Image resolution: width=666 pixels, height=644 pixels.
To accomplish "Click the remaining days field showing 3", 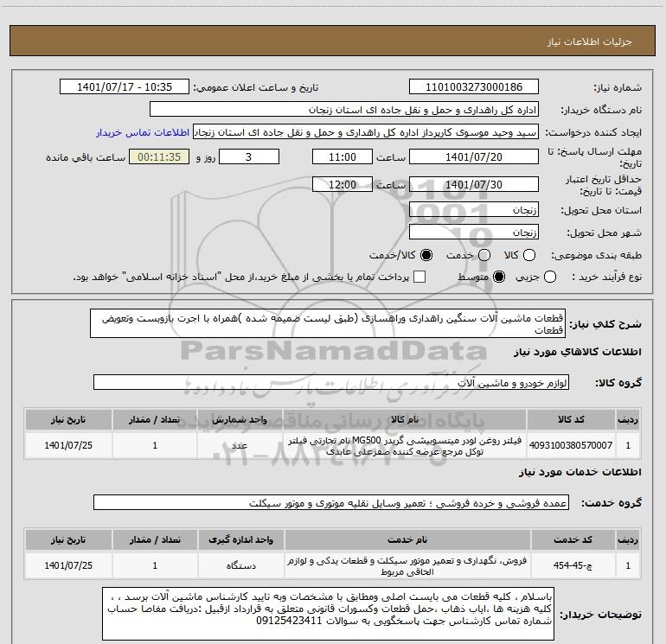I will (x=249, y=156).
